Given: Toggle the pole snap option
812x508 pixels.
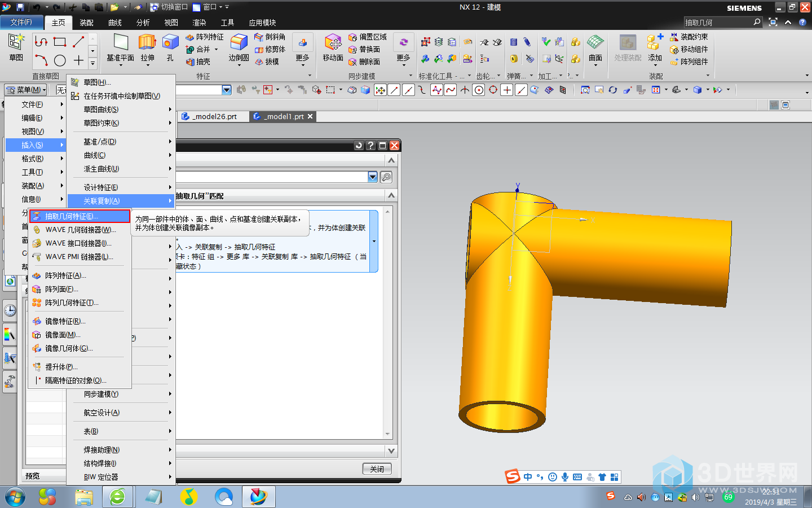Looking at the screenshot, I should (436, 90).
